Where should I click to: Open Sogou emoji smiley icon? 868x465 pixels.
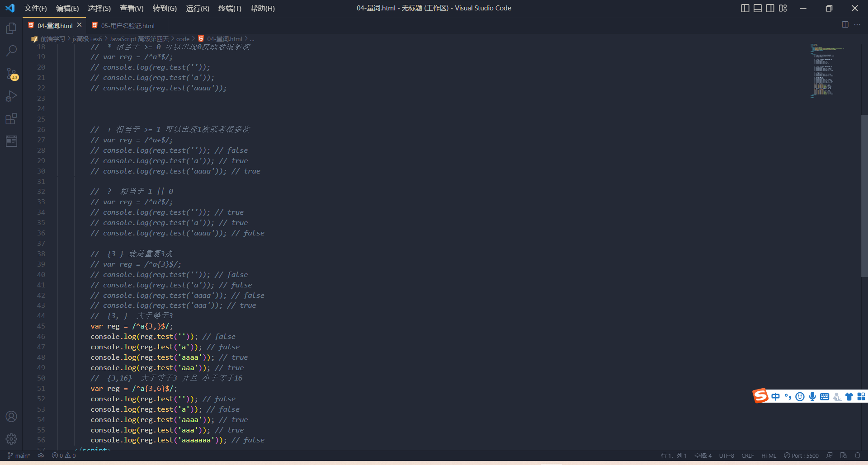800,397
